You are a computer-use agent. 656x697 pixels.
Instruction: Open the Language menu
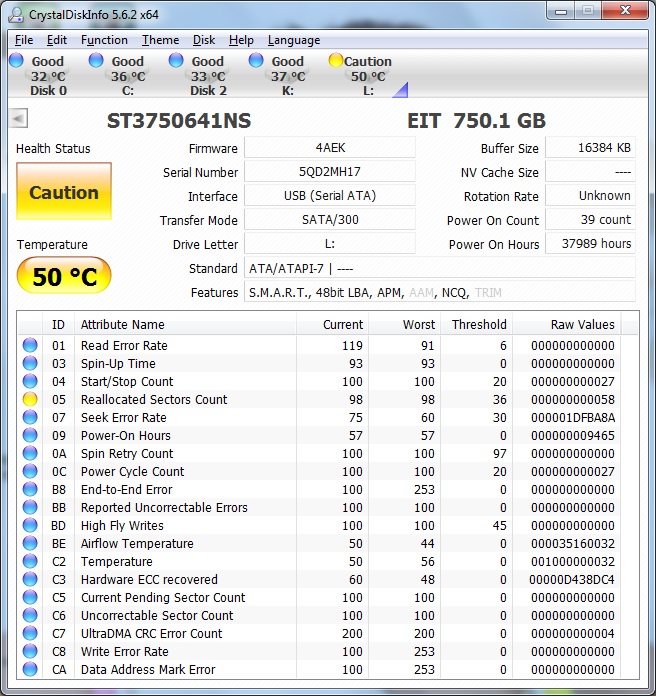[x=294, y=40]
